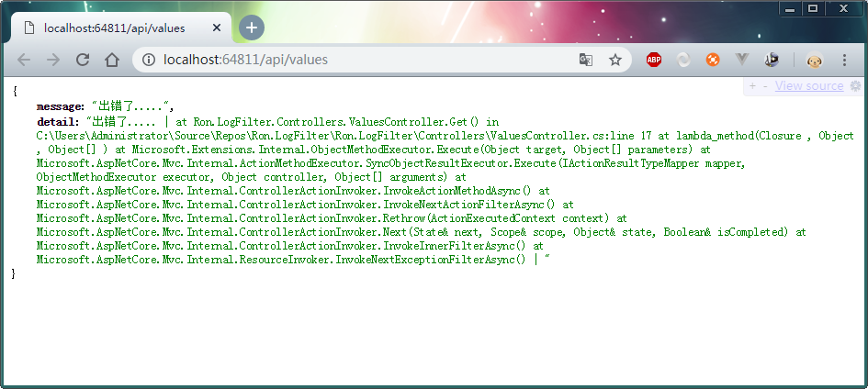Open the Chrome three-dot menu
Image resolution: width=868 pixels, height=389 pixels.
[x=845, y=60]
